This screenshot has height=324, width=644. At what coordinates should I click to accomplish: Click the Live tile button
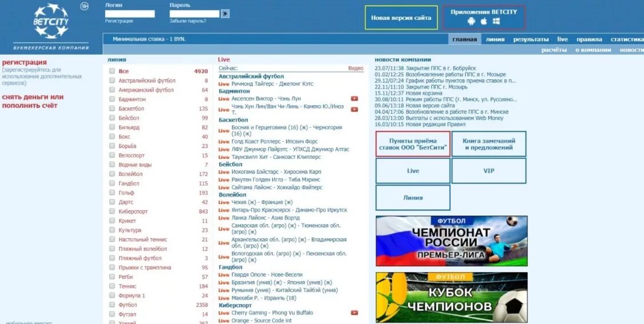click(x=413, y=171)
